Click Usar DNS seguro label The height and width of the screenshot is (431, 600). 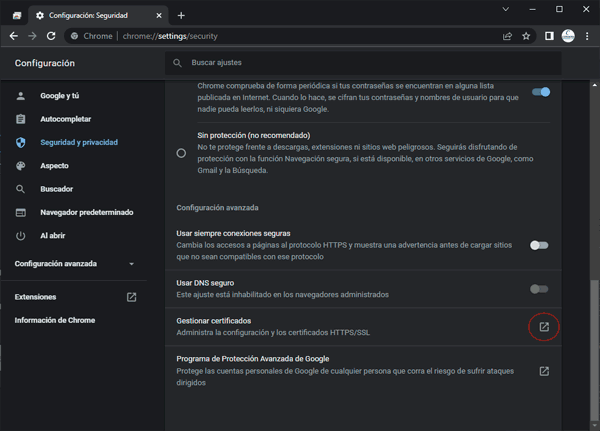(x=205, y=283)
